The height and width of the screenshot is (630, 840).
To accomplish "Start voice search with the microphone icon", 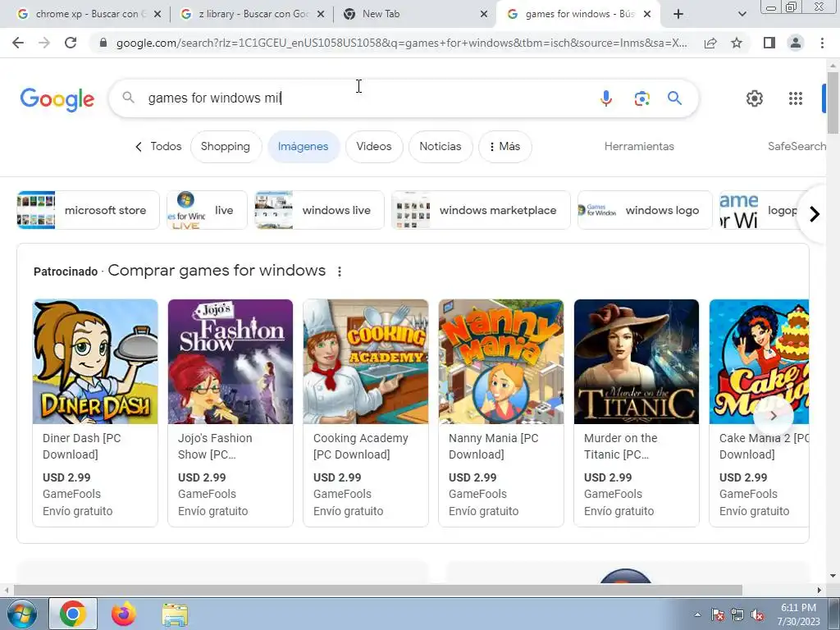I will (606, 98).
